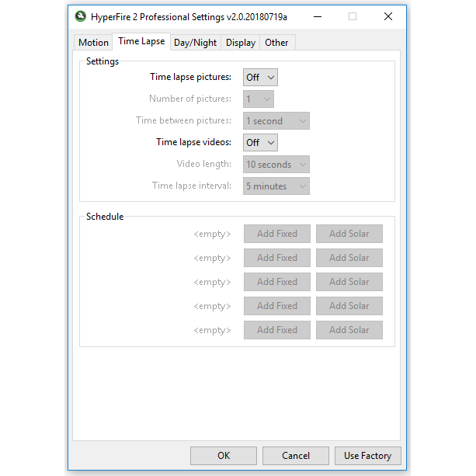This screenshot has width=476, height=476.
Task: Click the 'Time lapse pictures:' label
Action: tap(190, 77)
